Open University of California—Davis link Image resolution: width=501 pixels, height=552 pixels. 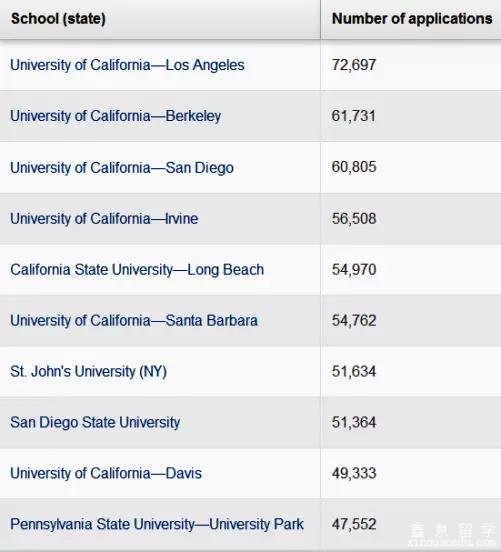[x=106, y=473]
